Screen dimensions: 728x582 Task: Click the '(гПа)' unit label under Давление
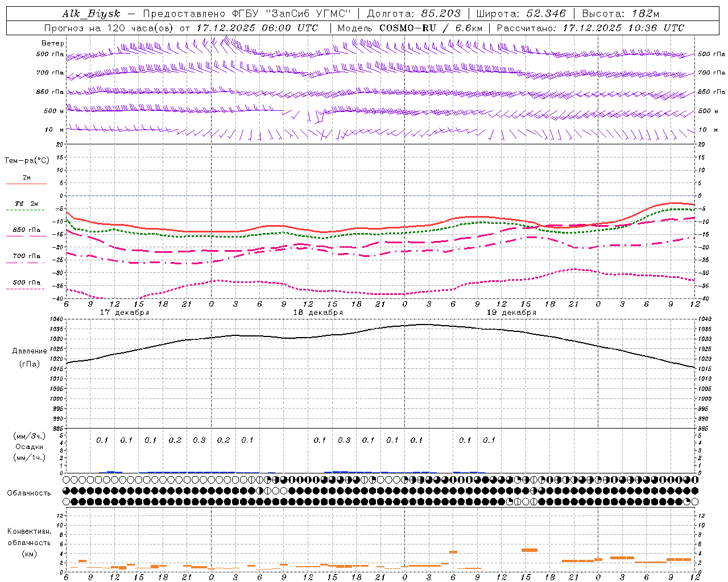click(30, 364)
